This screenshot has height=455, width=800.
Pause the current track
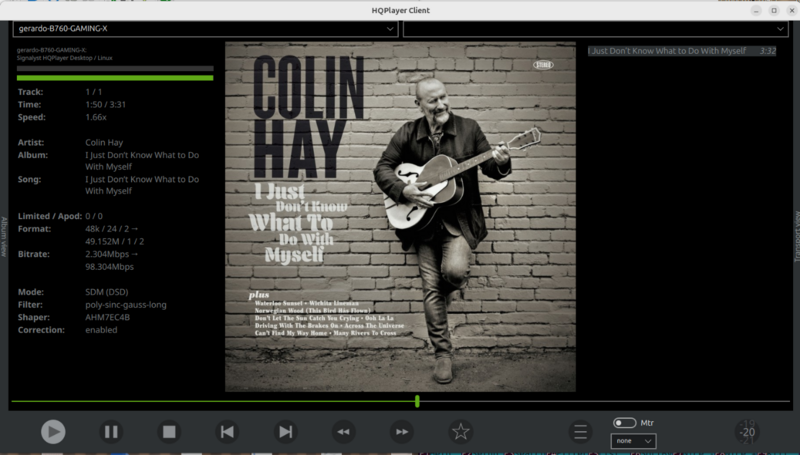click(111, 432)
